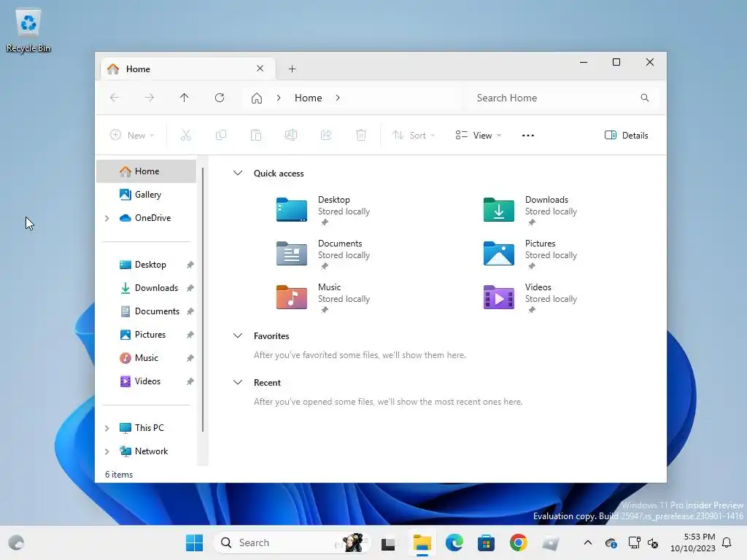Click the taskbar clock showing 5:53 PM
747x560 pixels.
coord(693,542)
